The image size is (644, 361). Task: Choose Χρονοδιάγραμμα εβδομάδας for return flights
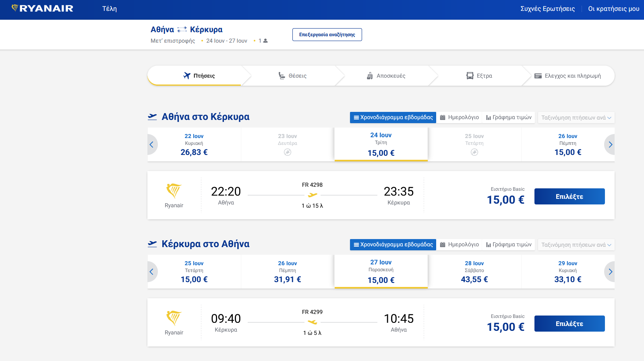pos(393,245)
